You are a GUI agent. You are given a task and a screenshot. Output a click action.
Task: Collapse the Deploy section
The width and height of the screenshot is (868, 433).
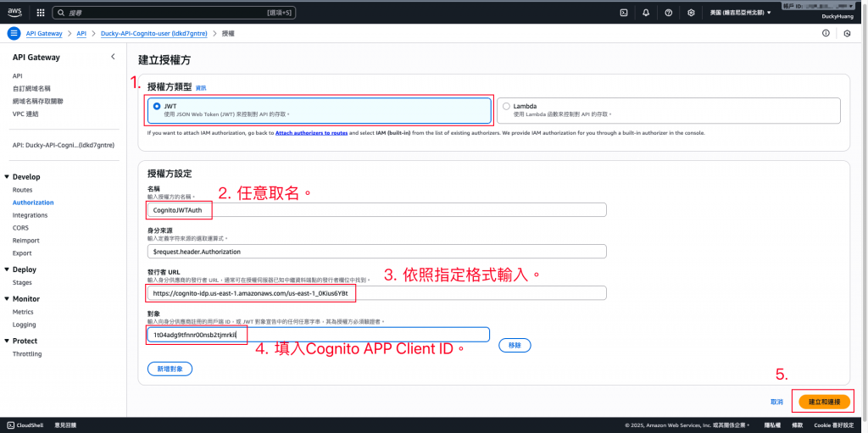click(7, 269)
